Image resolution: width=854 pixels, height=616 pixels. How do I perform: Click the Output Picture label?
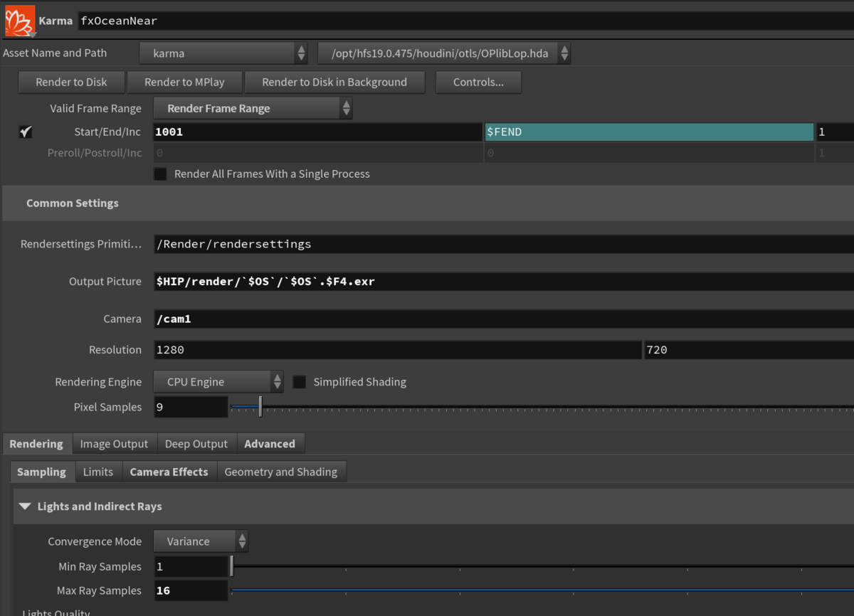(x=105, y=282)
